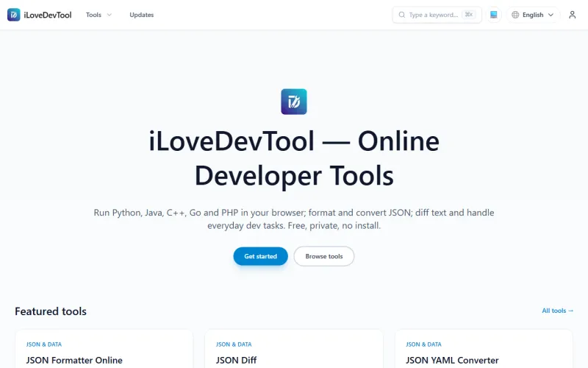The width and height of the screenshot is (588, 368).
Task: Focus the keyword search field
Action: [x=437, y=15]
